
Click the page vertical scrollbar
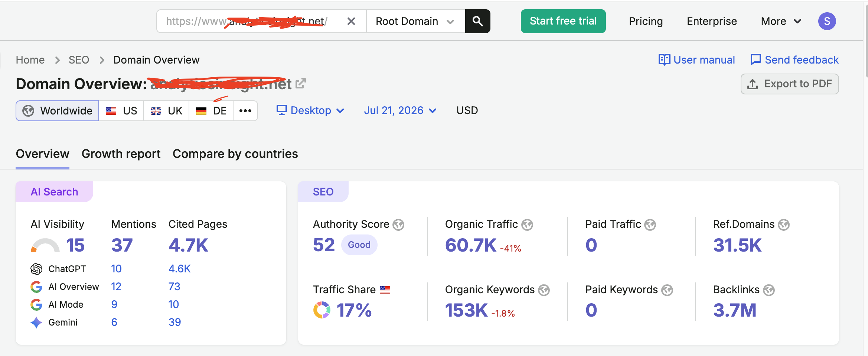click(866, 41)
